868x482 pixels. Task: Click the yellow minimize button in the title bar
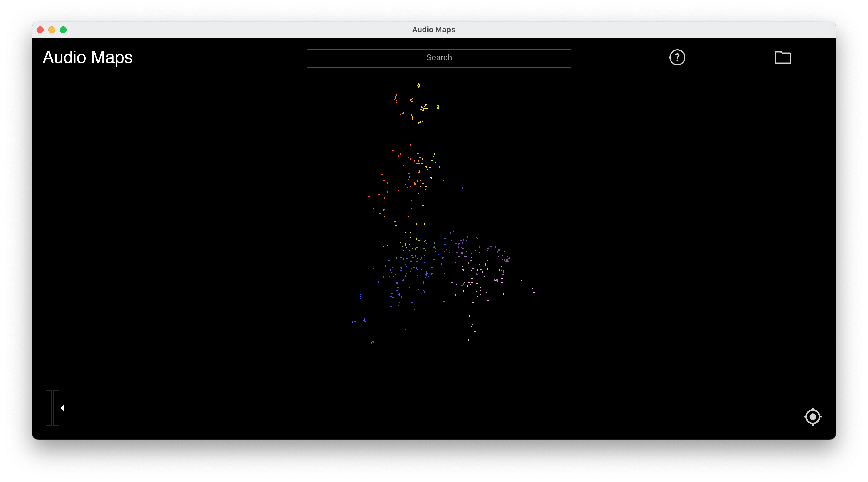click(52, 30)
